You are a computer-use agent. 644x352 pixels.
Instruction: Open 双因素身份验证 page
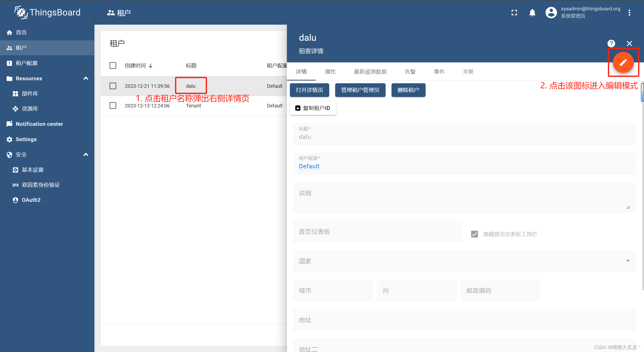47,185
